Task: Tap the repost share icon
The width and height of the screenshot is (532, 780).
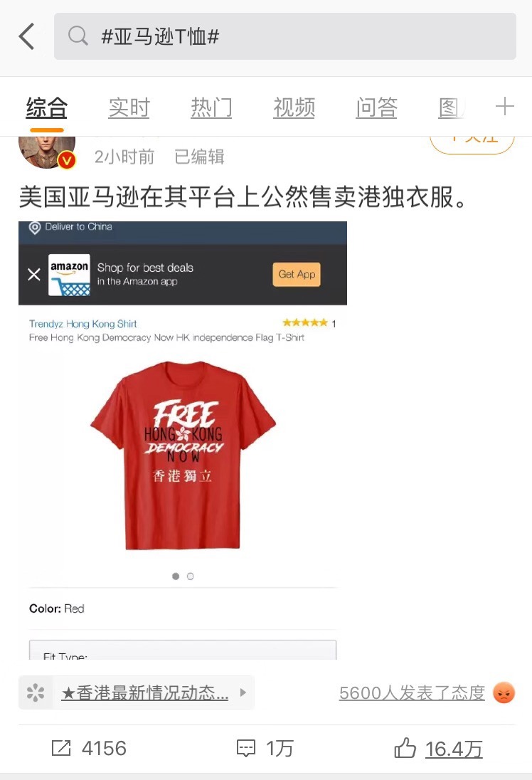Action: tap(61, 748)
